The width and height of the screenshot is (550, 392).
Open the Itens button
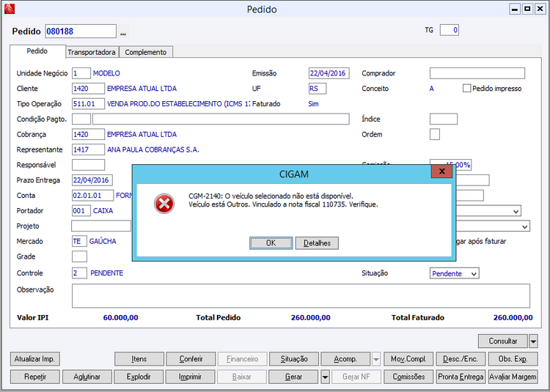139,359
